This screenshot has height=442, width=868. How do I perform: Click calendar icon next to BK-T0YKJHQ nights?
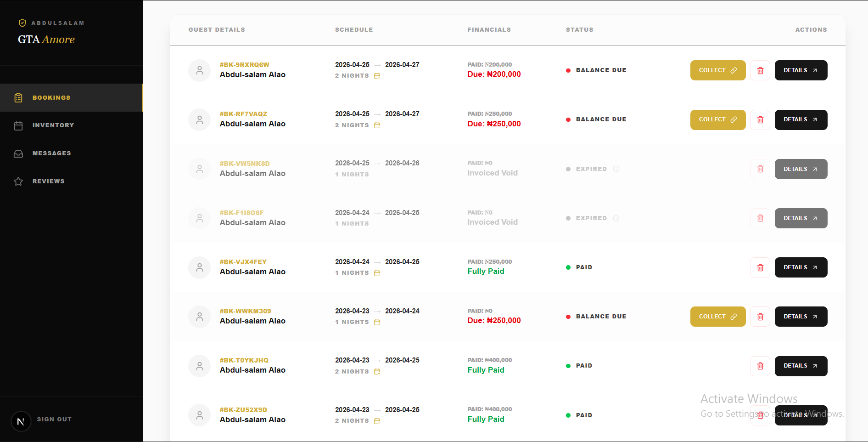(377, 372)
